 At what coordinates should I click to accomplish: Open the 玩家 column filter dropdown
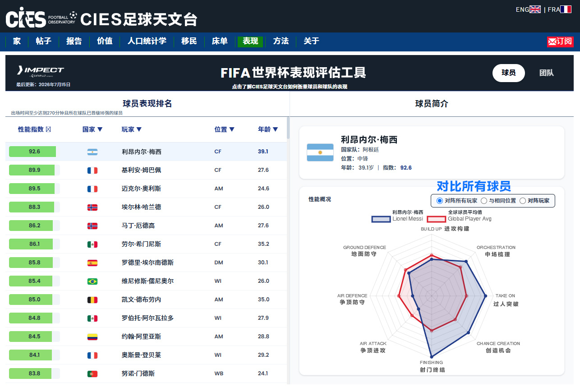point(132,129)
